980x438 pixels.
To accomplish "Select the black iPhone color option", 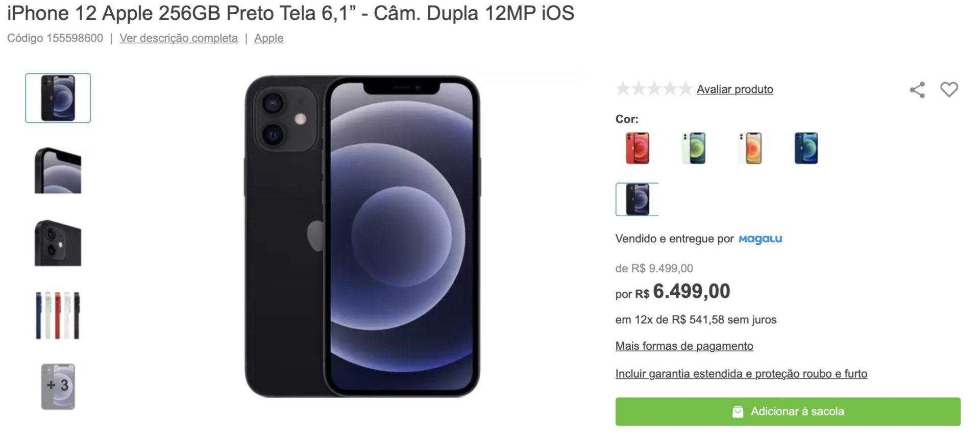I will coord(637,199).
